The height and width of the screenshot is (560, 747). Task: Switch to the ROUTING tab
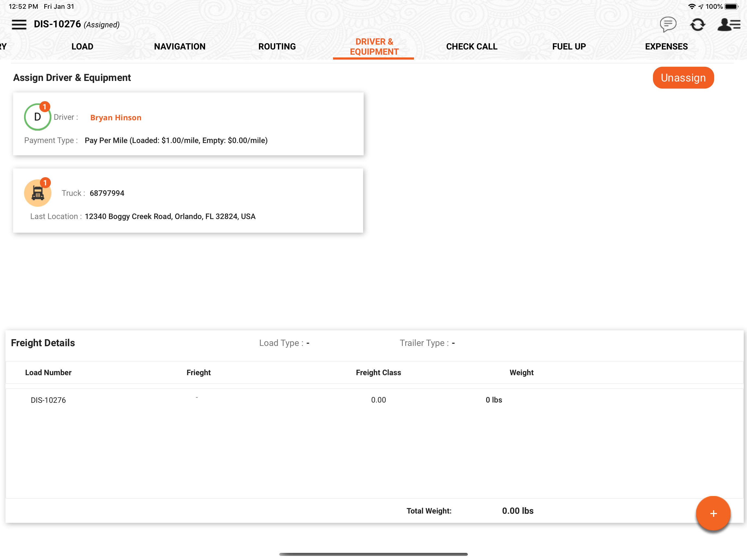pyautogui.click(x=277, y=46)
